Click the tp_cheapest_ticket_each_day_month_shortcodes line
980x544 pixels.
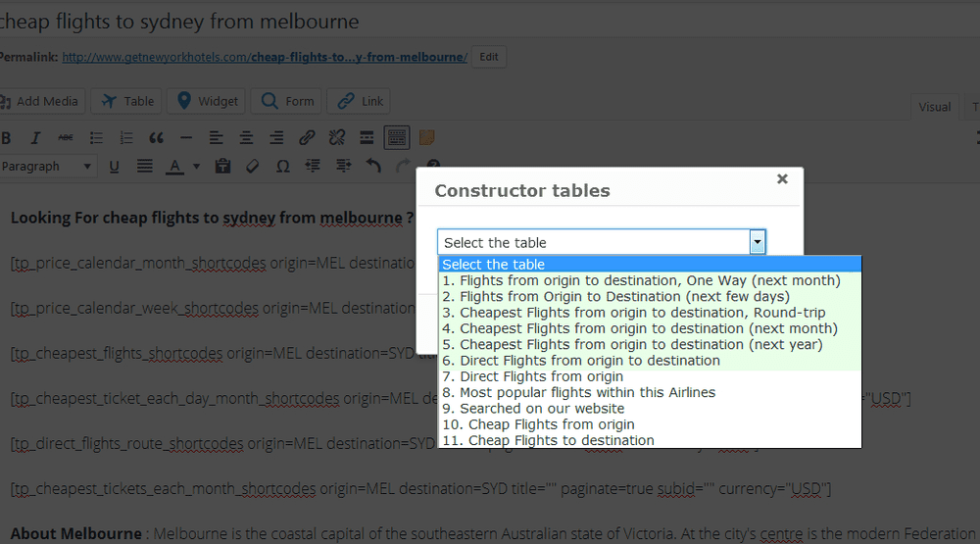click(223, 398)
